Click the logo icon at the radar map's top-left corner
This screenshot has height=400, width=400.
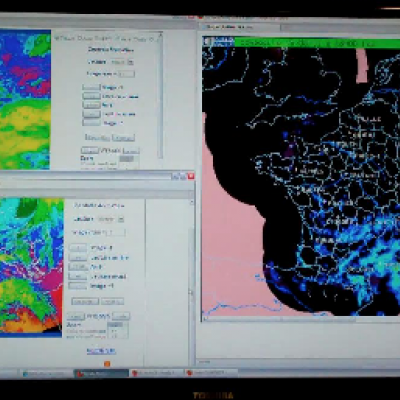[x=208, y=42]
